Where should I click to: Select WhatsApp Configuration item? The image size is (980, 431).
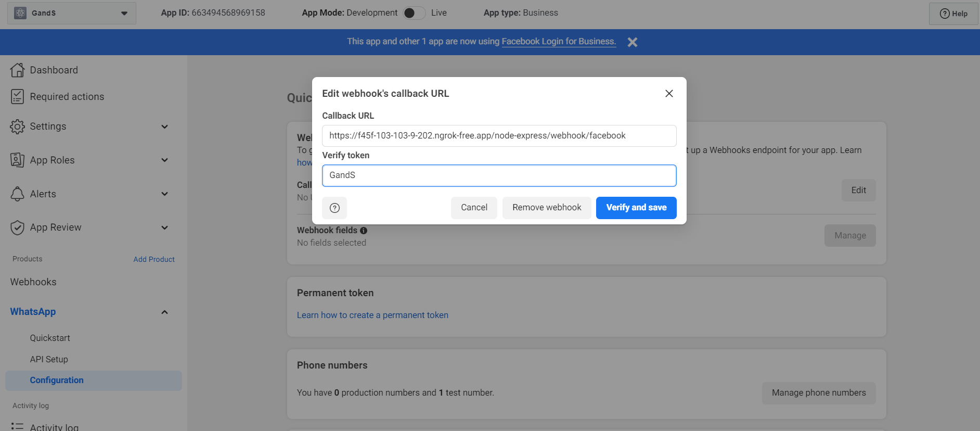coord(94,381)
